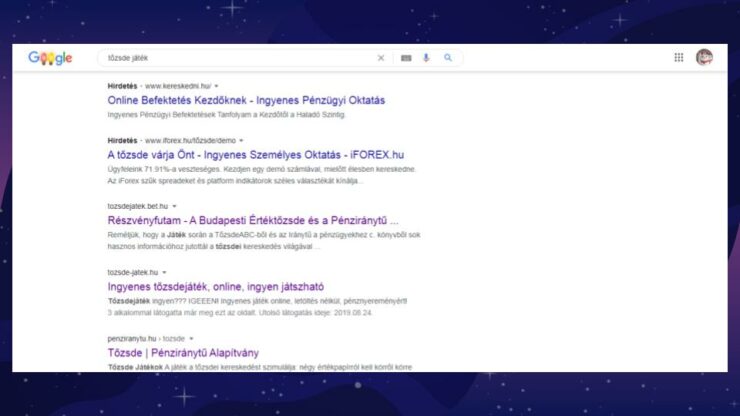Image resolution: width=740 pixels, height=416 pixels.
Task: Expand arrow next to www.kereskedni.hu
Action: [217, 86]
